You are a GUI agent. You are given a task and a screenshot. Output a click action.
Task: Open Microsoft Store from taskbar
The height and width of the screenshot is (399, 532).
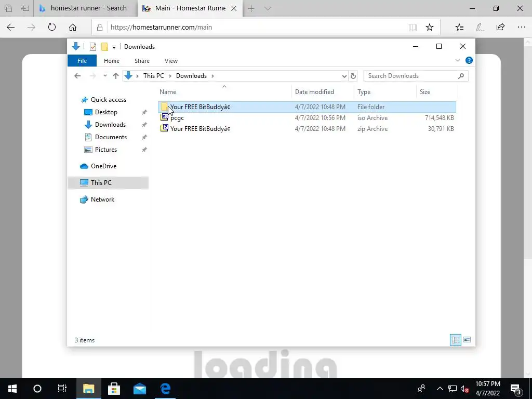[x=114, y=389]
